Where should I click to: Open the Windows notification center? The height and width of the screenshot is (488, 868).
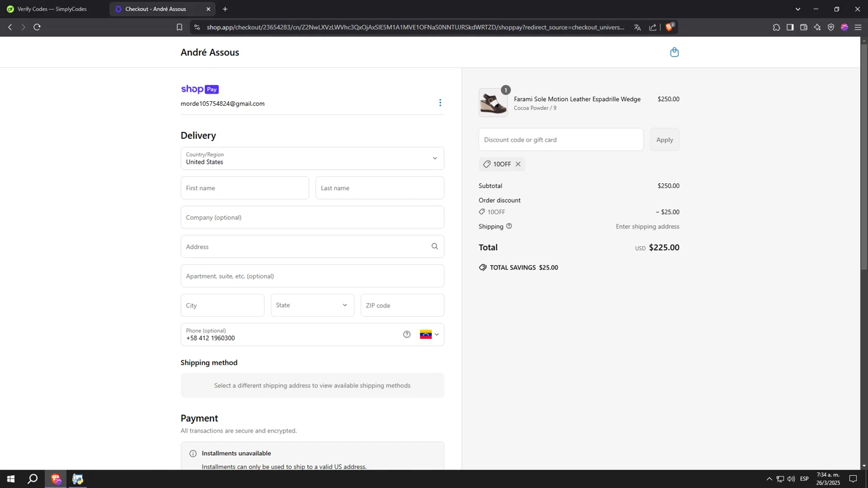point(853,479)
